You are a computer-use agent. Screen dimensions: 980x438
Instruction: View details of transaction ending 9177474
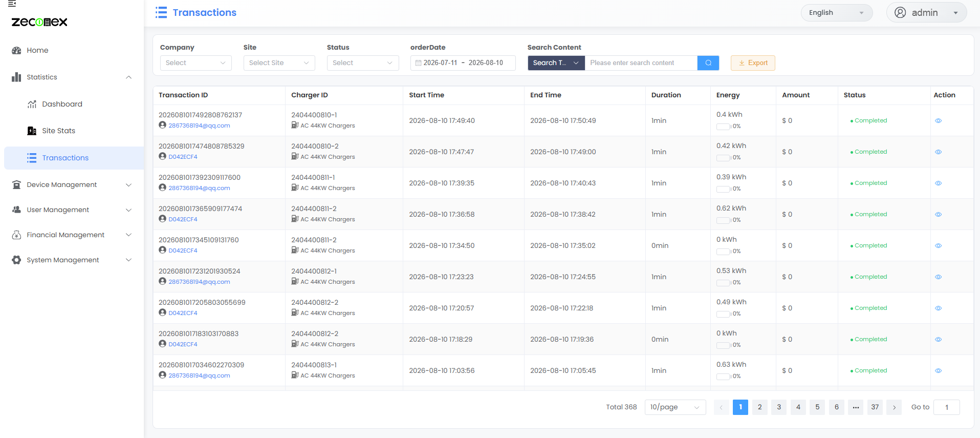pyautogui.click(x=938, y=215)
